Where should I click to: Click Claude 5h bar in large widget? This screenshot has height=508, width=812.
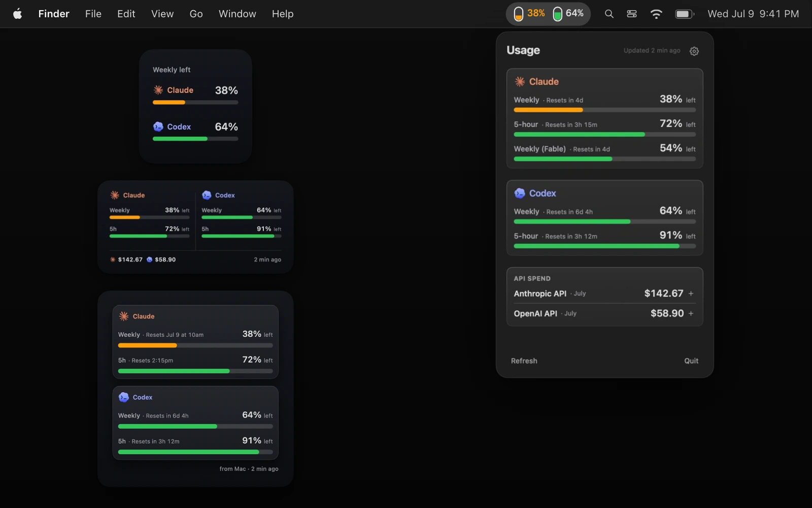195,371
